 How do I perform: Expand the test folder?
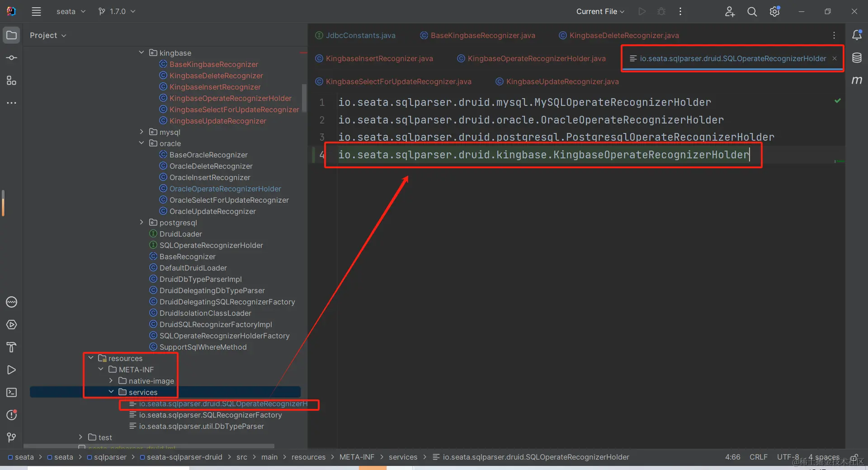tap(80, 437)
